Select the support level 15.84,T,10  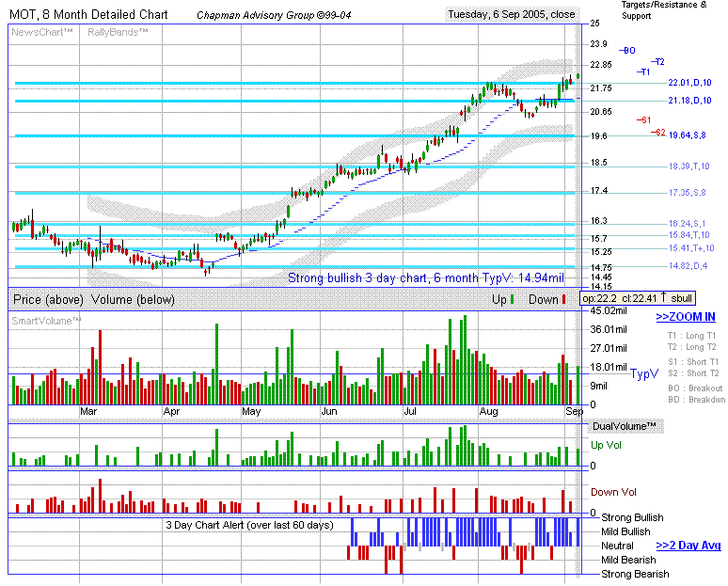[689, 235]
